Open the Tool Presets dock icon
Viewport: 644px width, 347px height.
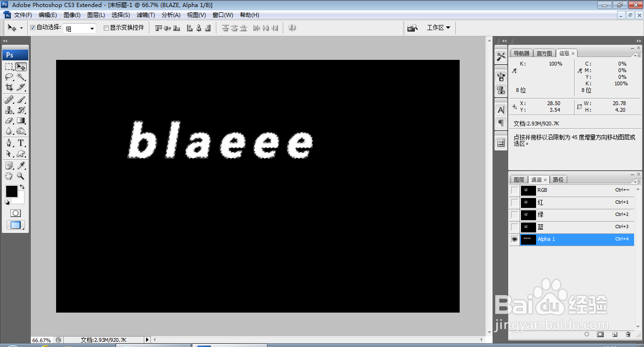click(501, 57)
